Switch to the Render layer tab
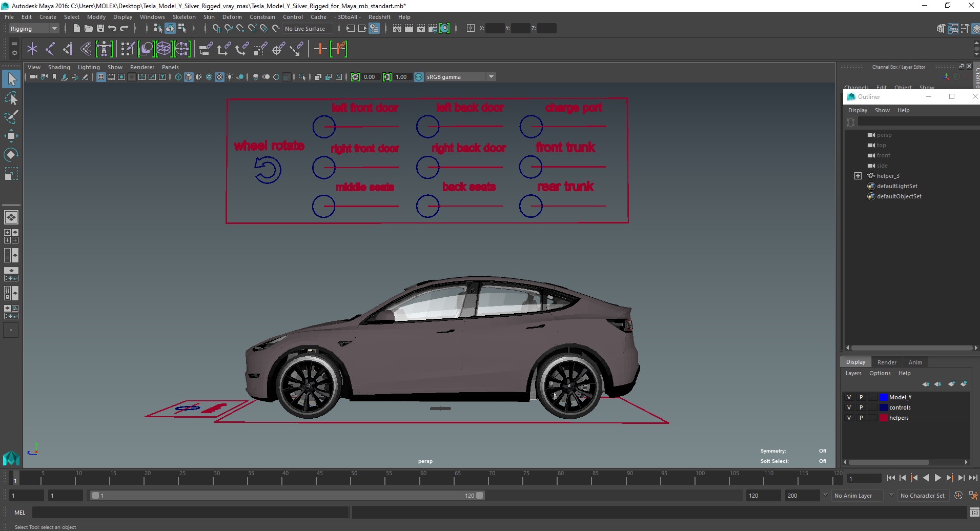Image resolution: width=980 pixels, height=531 pixels. coord(887,362)
